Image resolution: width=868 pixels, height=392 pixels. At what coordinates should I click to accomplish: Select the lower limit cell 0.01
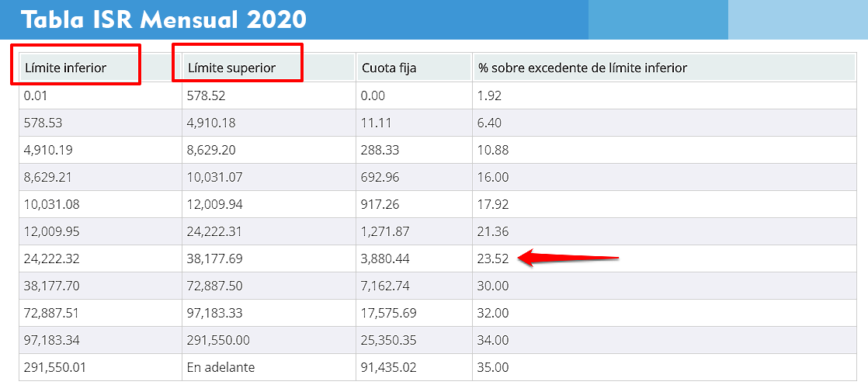click(36, 95)
